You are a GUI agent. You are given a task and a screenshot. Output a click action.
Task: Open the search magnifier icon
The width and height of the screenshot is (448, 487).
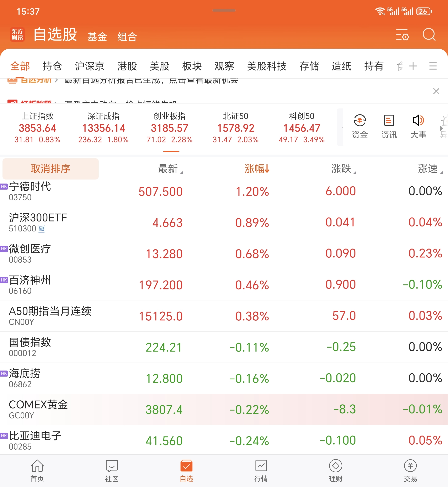point(429,34)
